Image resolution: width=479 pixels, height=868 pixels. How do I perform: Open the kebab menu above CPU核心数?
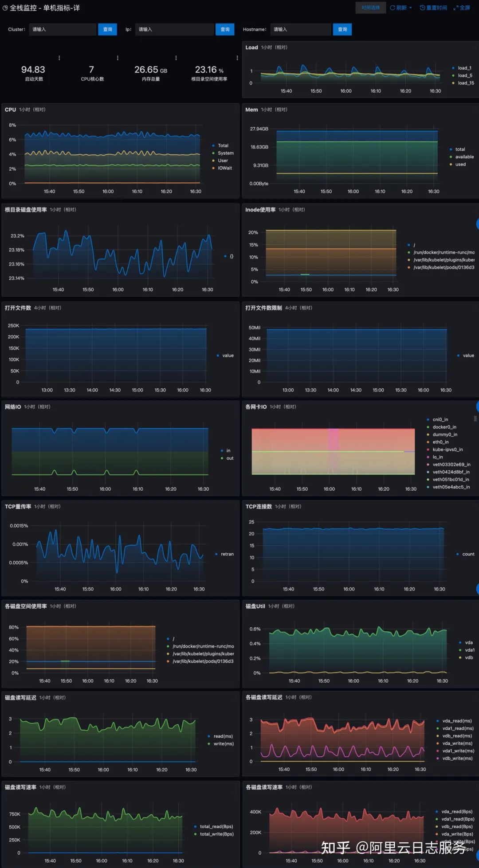[x=118, y=58]
